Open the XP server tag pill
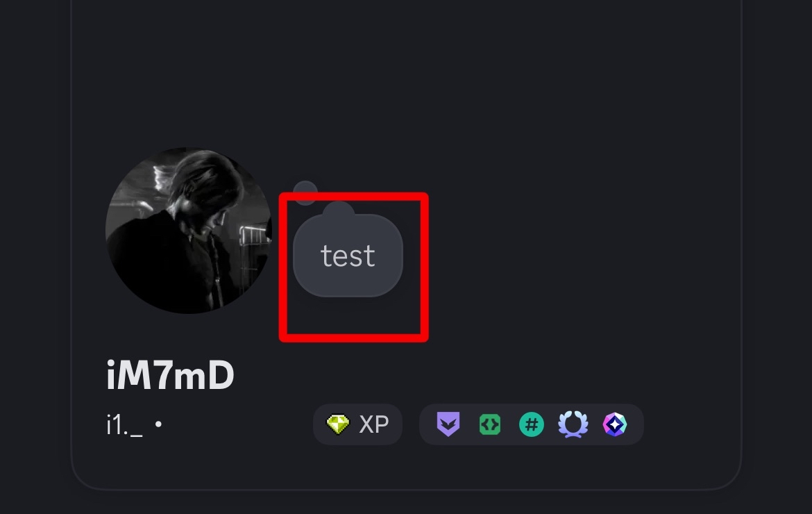The width and height of the screenshot is (812, 514). coord(358,424)
